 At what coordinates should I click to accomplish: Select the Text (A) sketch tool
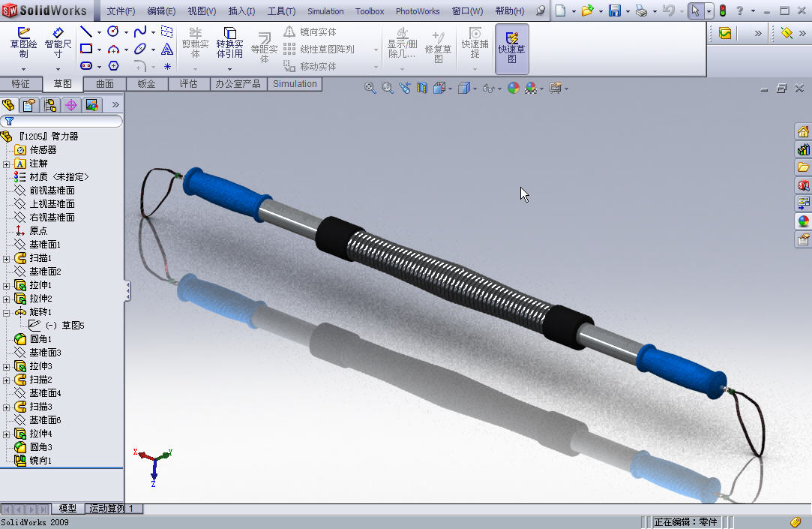(x=166, y=50)
